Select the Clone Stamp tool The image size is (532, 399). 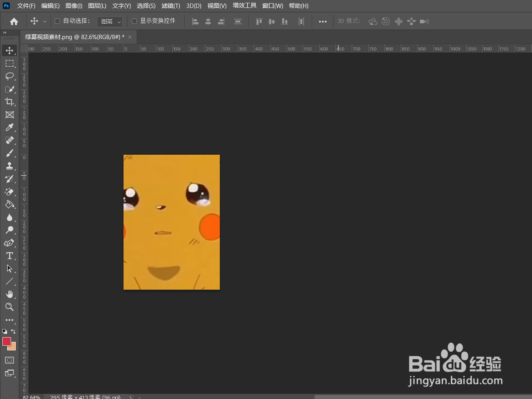point(9,166)
